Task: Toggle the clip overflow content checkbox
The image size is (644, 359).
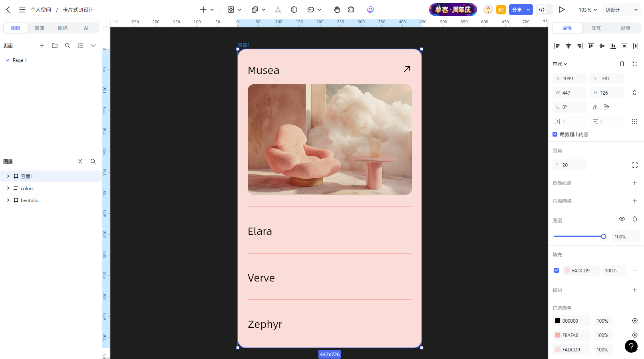Action: [555, 134]
